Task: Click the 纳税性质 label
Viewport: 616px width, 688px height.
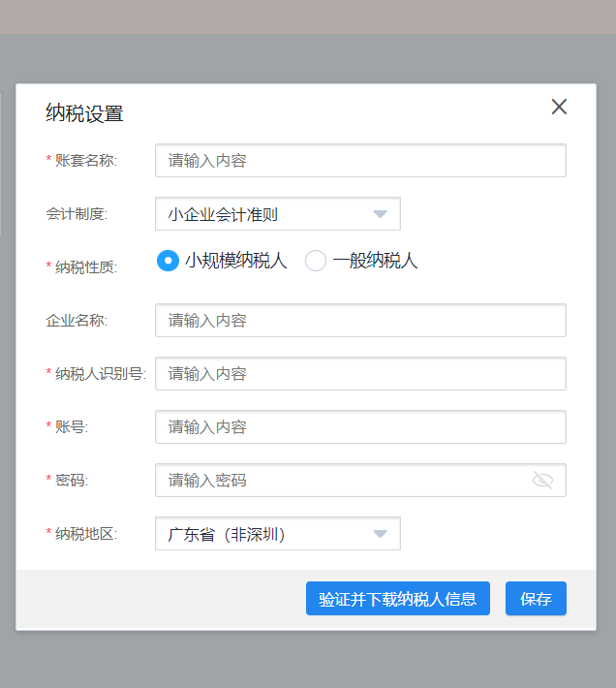Action: (x=86, y=267)
